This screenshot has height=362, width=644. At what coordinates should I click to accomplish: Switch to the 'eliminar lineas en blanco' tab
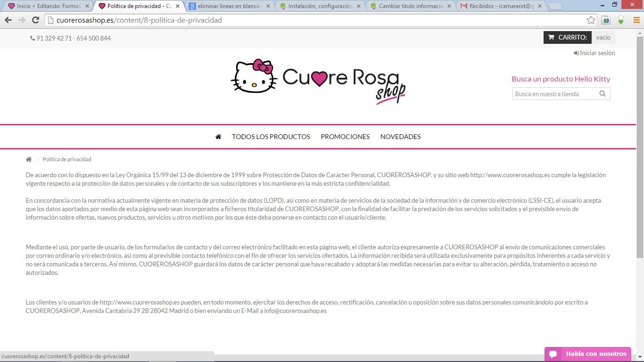coord(229,6)
